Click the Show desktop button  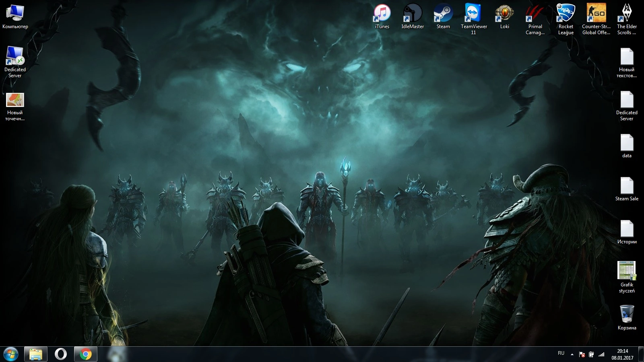click(x=641, y=354)
